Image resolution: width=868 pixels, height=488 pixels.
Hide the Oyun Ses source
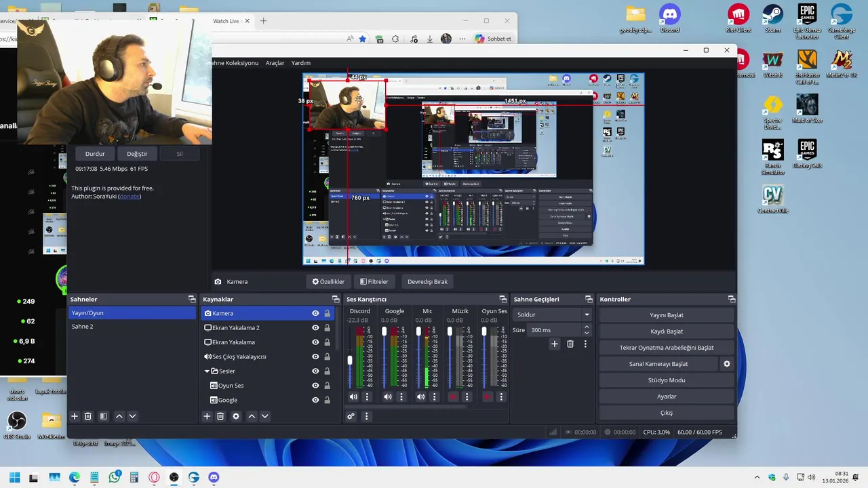click(x=315, y=386)
